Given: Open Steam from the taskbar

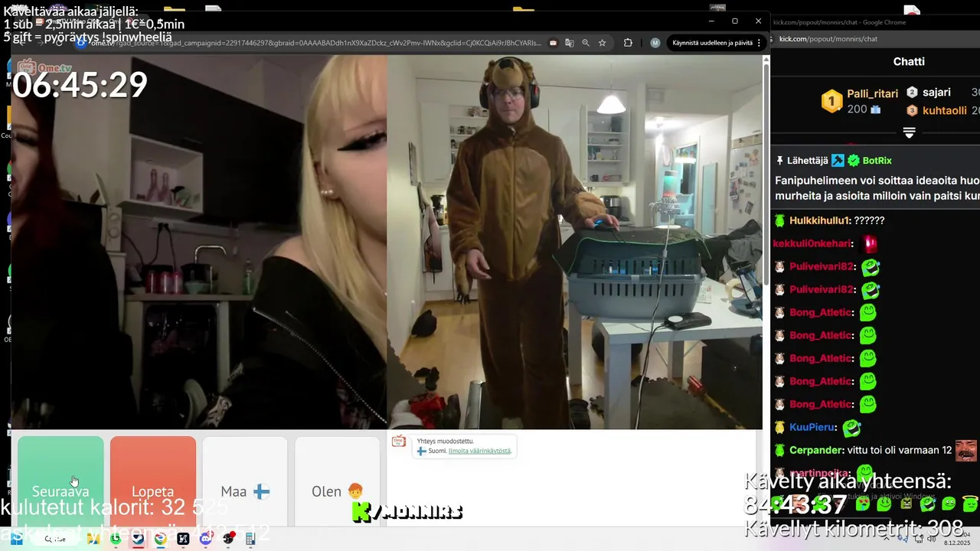Looking at the screenshot, I should click(138, 539).
